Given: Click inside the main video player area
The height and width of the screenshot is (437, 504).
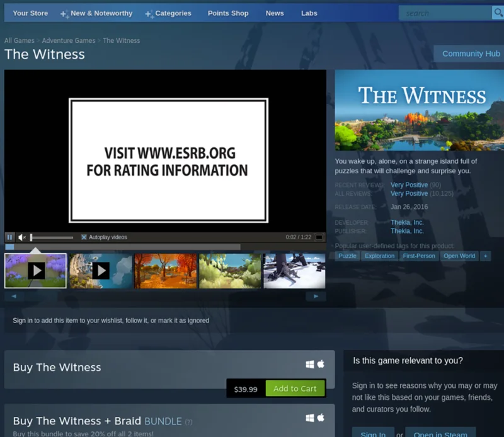Looking at the screenshot, I should click(x=165, y=150).
